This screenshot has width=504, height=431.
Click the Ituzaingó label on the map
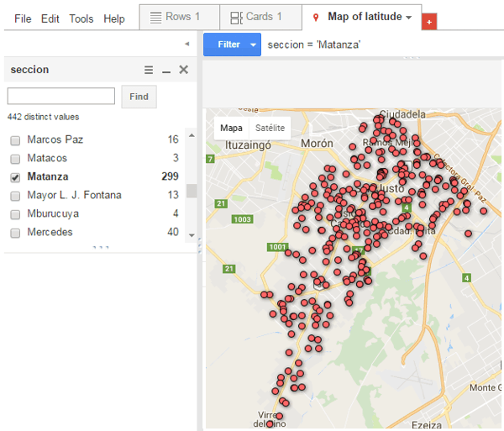[x=248, y=145]
